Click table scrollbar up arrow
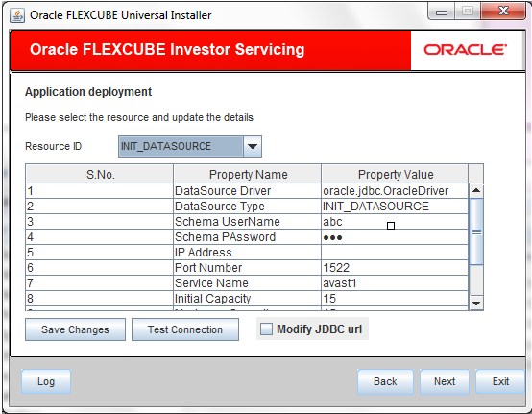This screenshot has height=414, width=532. (x=476, y=190)
